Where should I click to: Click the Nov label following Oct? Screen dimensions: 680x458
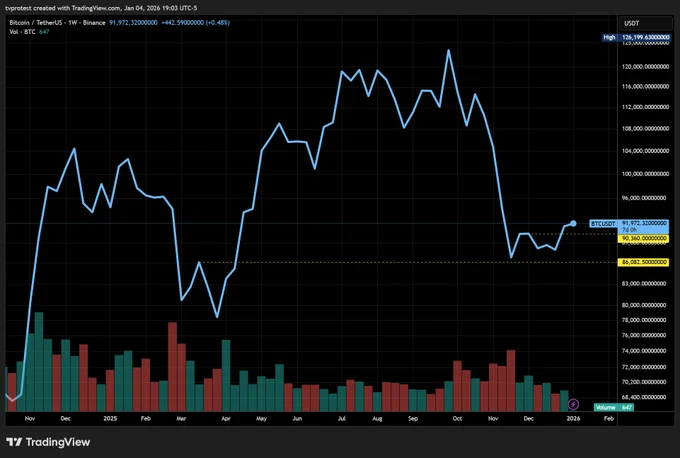click(x=493, y=419)
